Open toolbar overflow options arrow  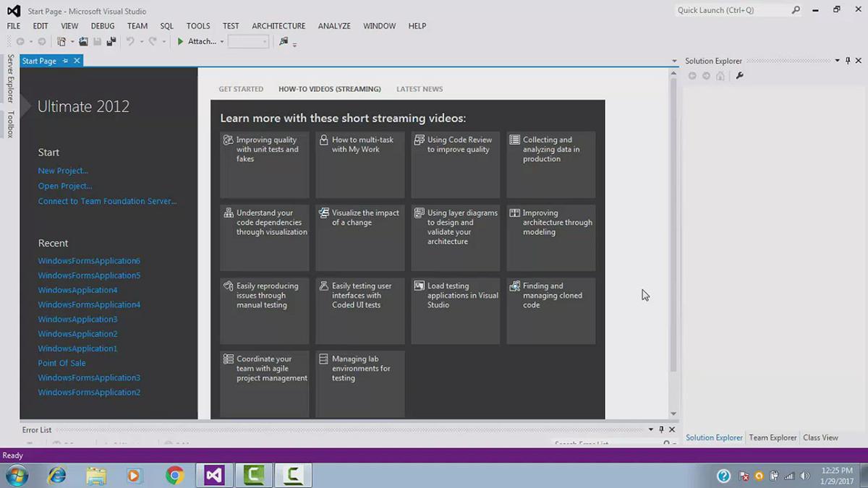295,43
